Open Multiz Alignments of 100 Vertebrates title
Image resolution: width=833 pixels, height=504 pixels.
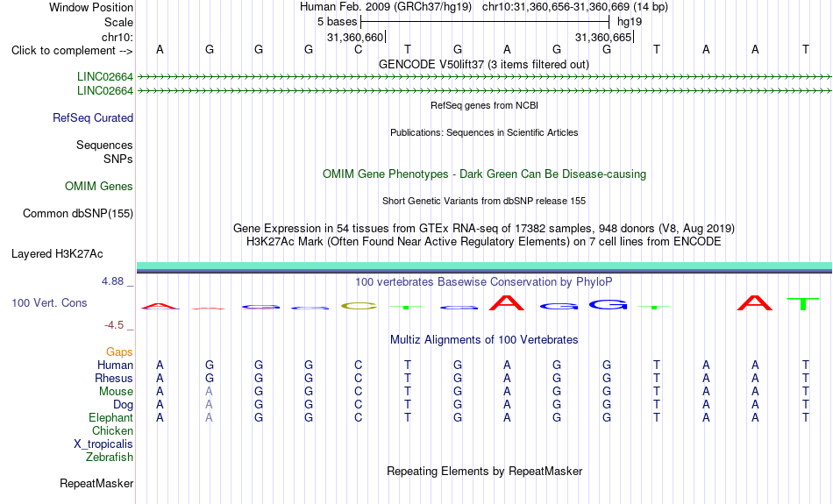[484, 340]
